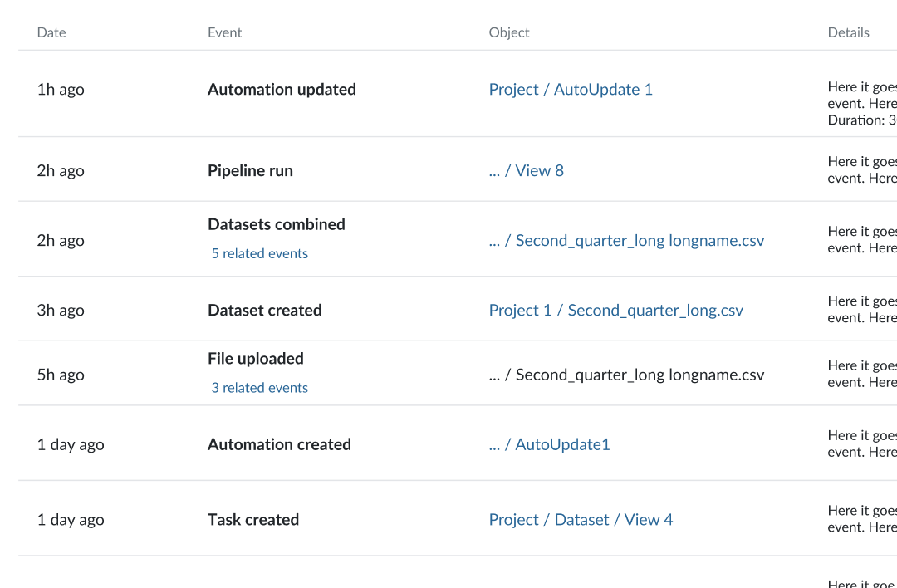
Task: Open the View 8 object link
Action: (526, 171)
